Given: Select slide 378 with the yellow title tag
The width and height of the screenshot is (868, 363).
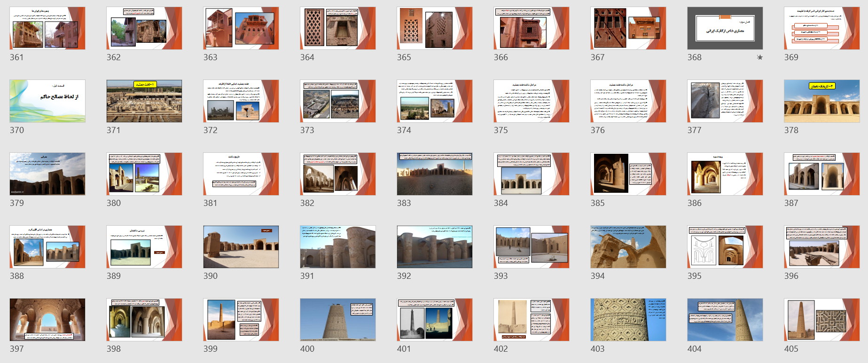Looking at the screenshot, I should [x=821, y=101].
